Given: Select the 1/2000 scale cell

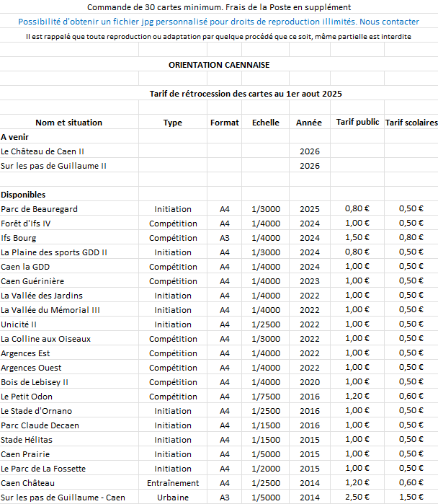Looking at the screenshot, I should tap(266, 469).
